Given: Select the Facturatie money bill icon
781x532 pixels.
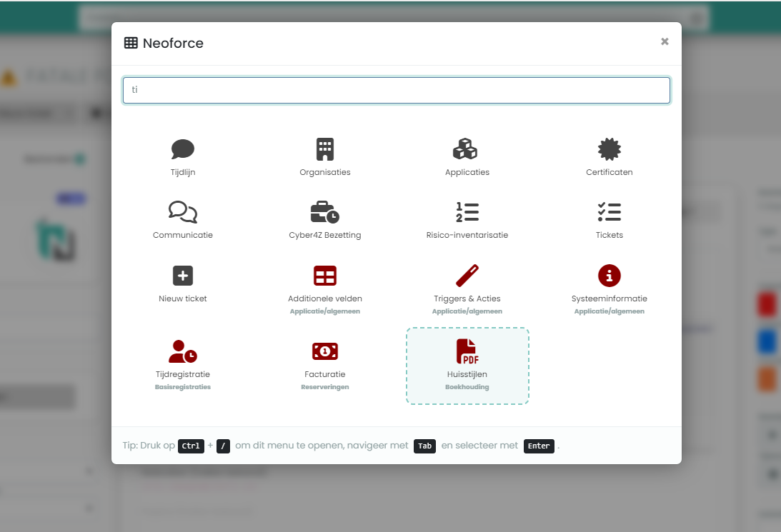Looking at the screenshot, I should [325, 351].
